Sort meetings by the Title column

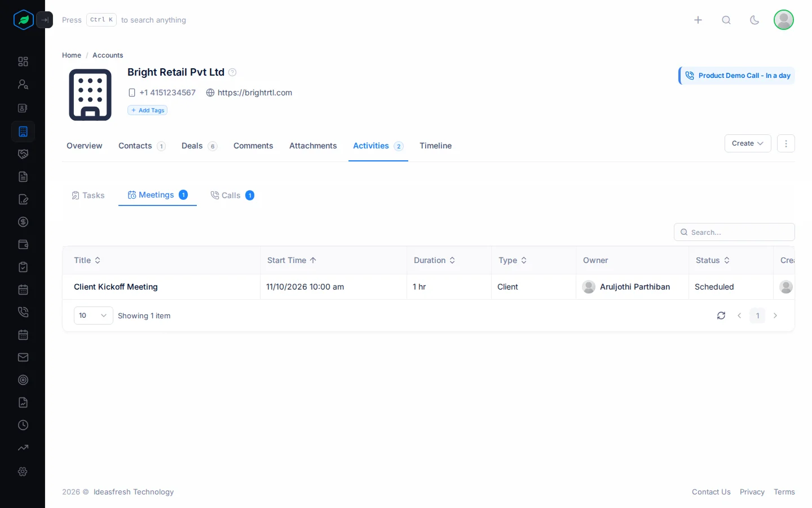[x=87, y=260]
